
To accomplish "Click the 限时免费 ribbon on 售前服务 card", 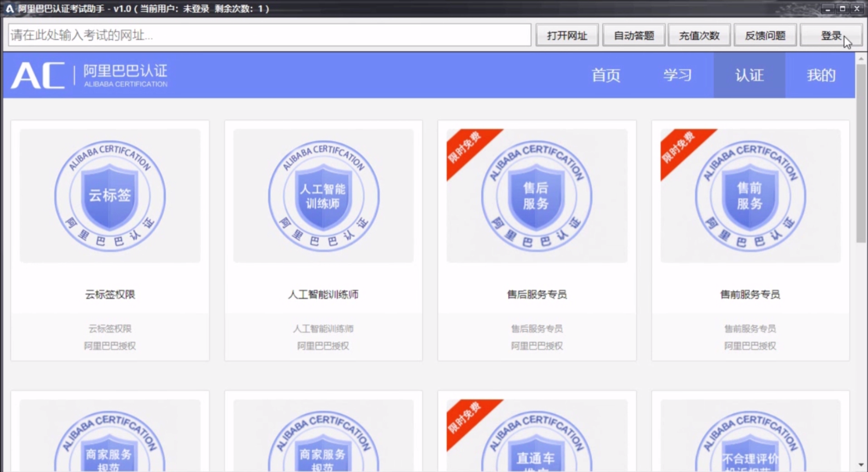I will tap(681, 148).
